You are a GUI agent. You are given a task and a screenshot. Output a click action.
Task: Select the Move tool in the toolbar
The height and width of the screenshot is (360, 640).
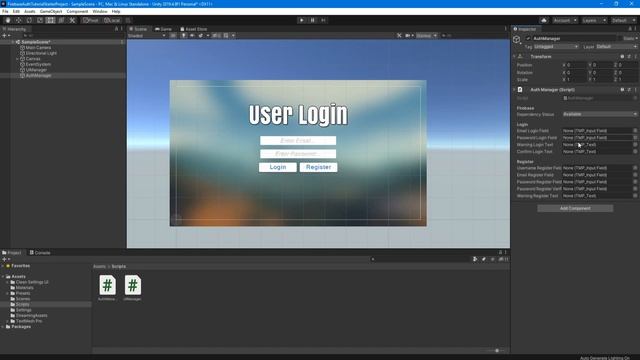pyautogui.click(x=18, y=20)
